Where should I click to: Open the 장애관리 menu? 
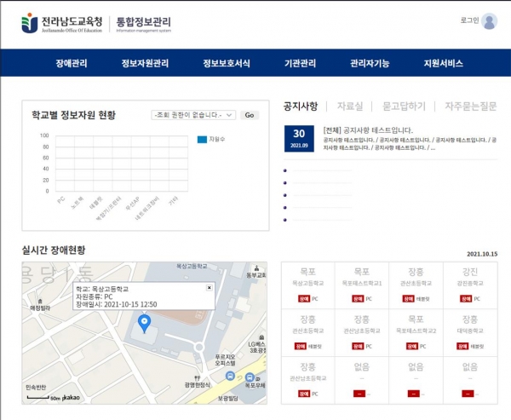tap(71, 63)
